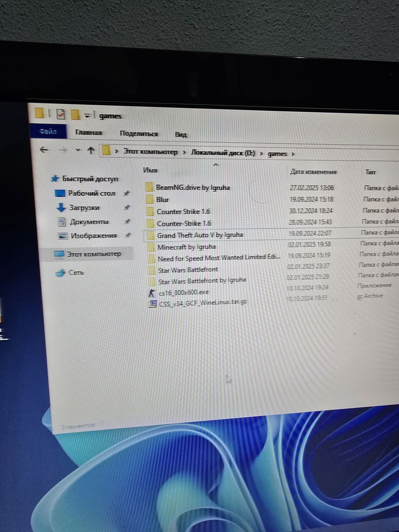
Task: Click the pin icon beside Загрузки
Action: point(127,207)
